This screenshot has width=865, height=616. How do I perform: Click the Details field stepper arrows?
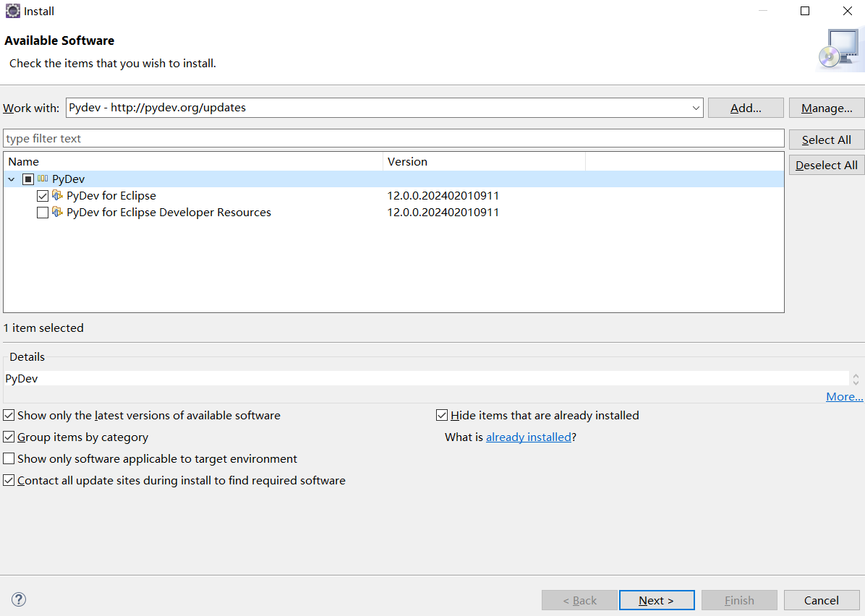856,379
